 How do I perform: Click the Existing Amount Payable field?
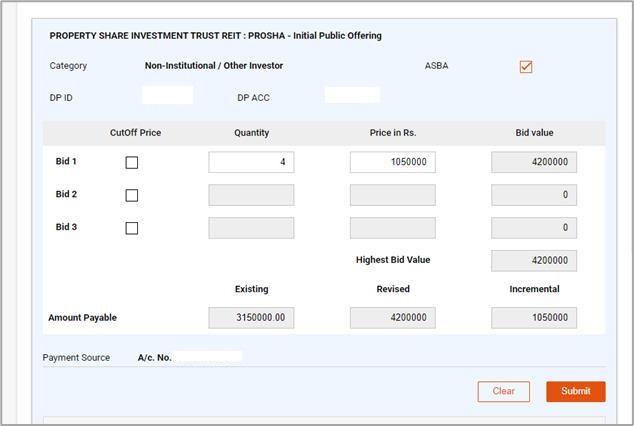(251, 318)
